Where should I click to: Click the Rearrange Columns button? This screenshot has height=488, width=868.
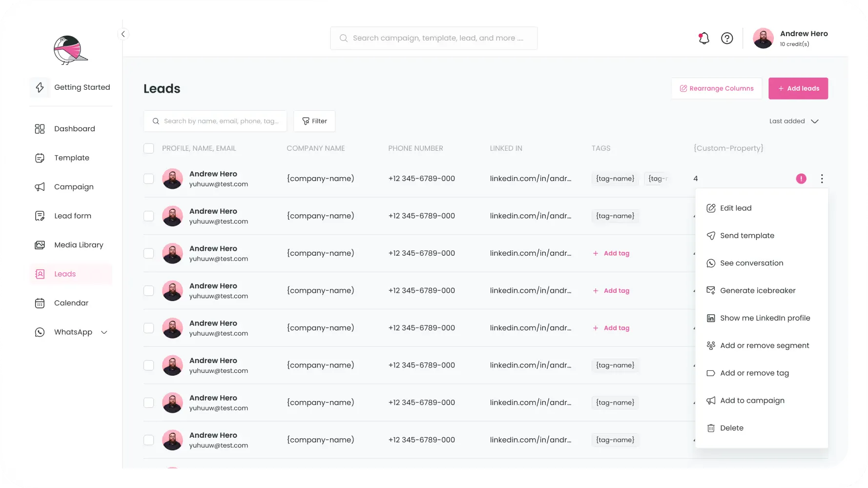(717, 88)
